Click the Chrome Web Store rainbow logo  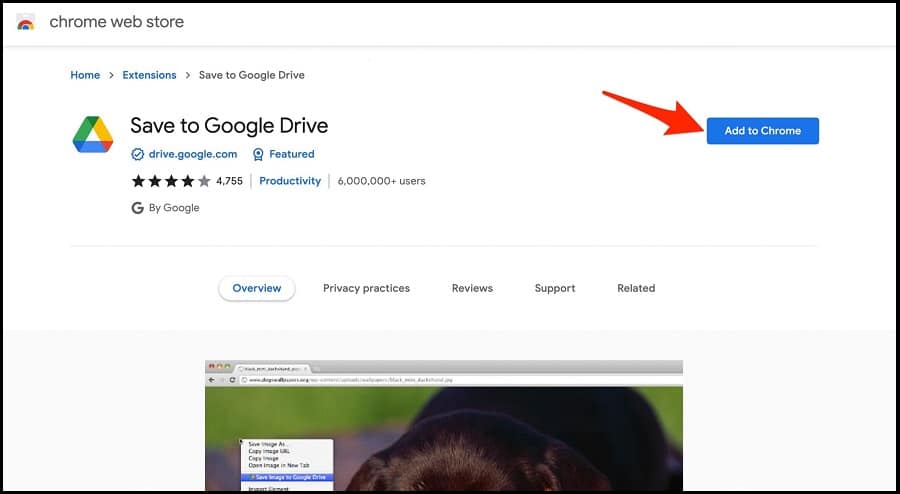[25, 22]
